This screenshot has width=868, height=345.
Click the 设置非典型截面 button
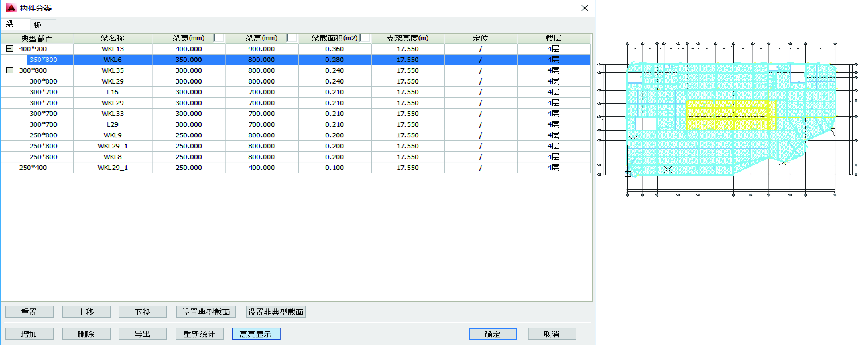[276, 312]
